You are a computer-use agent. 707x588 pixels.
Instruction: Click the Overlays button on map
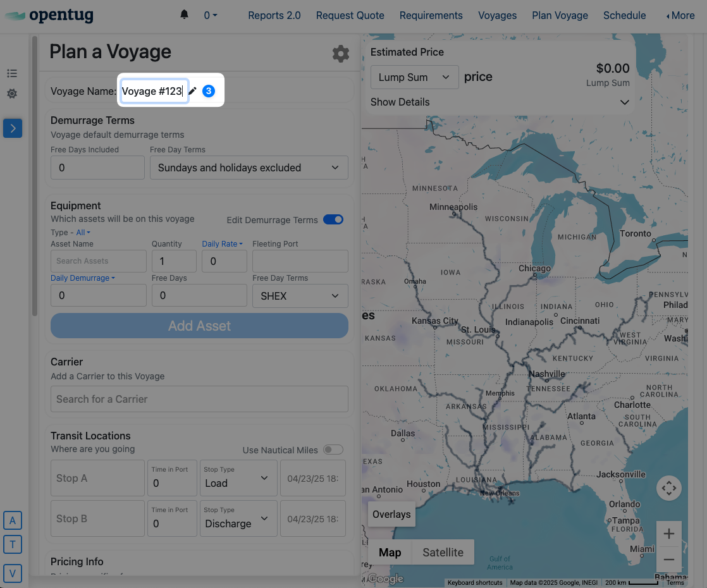coord(391,514)
